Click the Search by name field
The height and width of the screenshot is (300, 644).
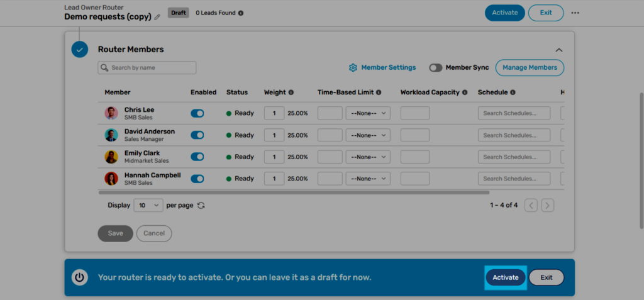coord(147,67)
